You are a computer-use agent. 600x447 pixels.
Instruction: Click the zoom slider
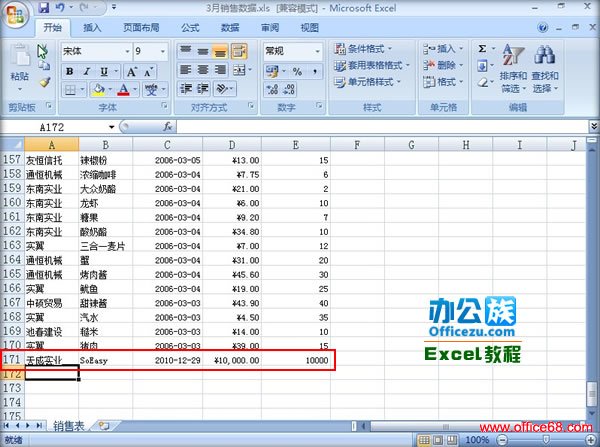click(546, 440)
